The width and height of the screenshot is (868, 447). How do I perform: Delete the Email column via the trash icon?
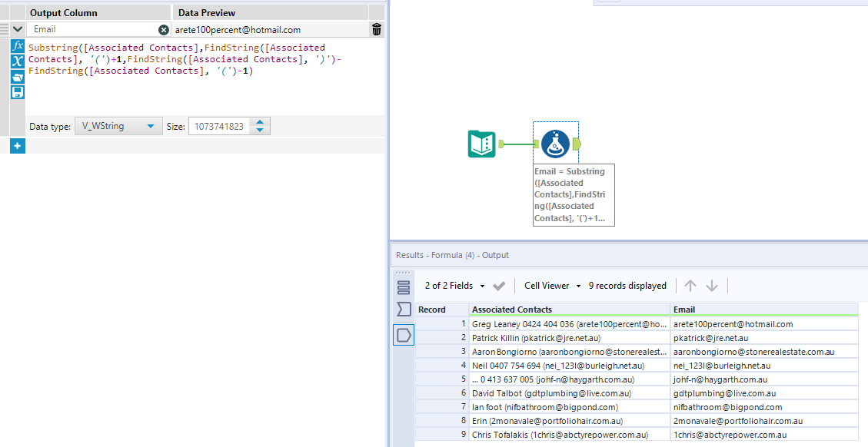[375, 28]
